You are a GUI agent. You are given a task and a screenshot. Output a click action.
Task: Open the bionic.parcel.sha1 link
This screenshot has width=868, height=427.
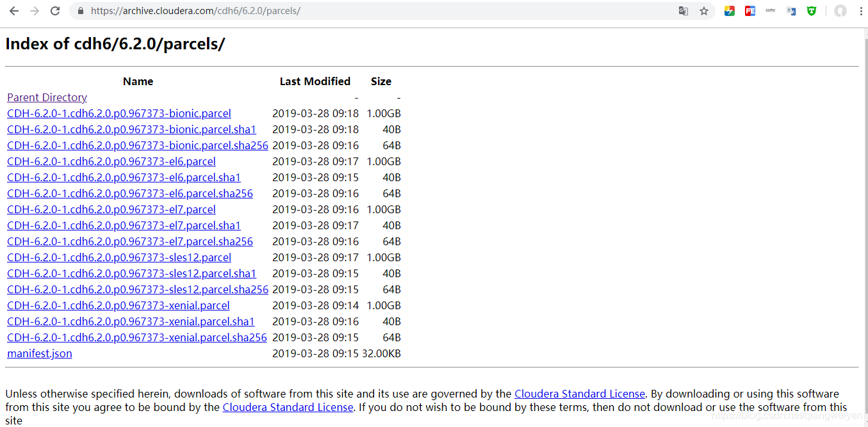pyautogui.click(x=131, y=129)
